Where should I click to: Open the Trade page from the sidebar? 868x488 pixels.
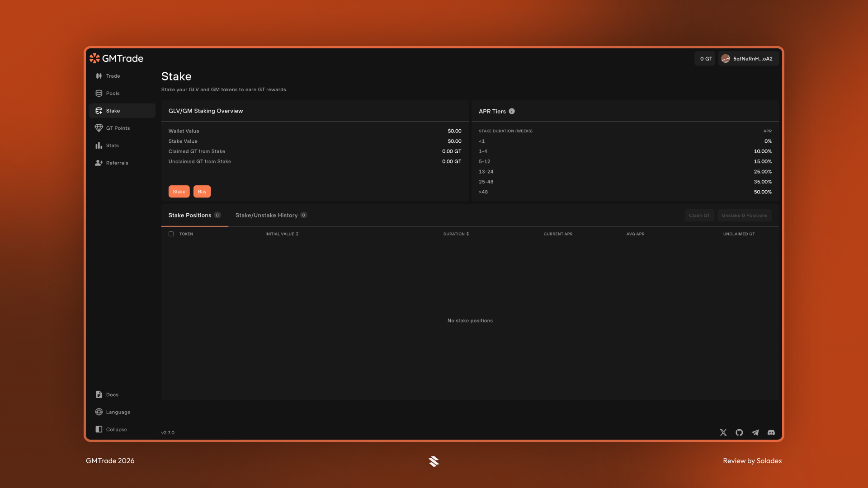(x=122, y=76)
